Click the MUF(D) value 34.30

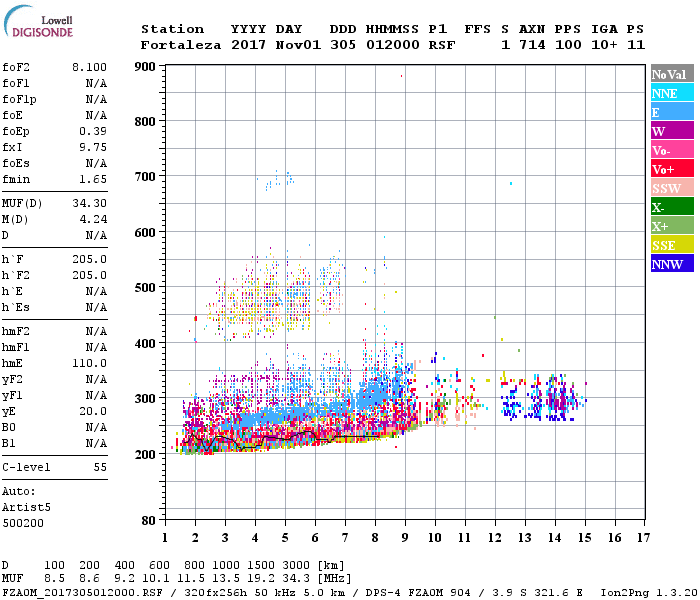coord(89,204)
